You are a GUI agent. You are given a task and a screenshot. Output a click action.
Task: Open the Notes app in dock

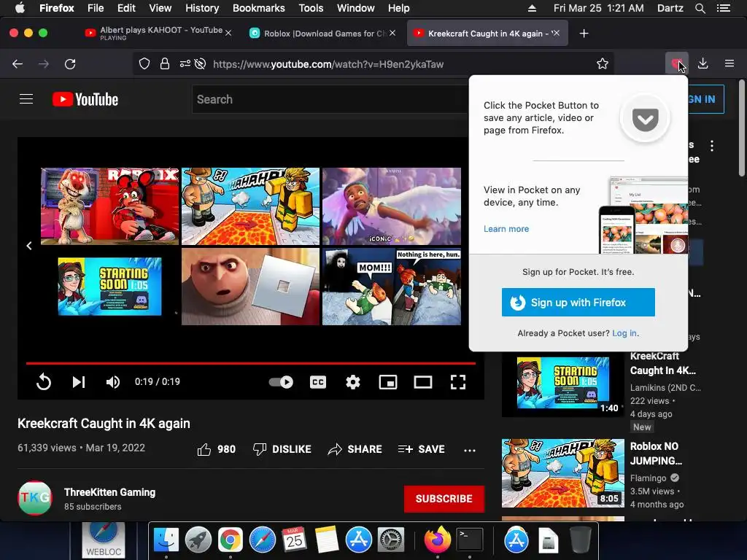click(x=326, y=540)
